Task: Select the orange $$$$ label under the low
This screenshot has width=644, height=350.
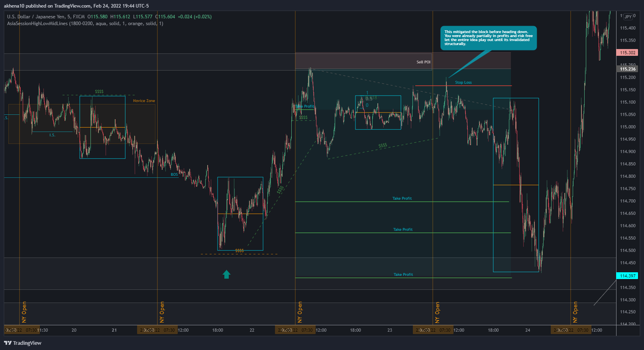Action: pyautogui.click(x=240, y=251)
